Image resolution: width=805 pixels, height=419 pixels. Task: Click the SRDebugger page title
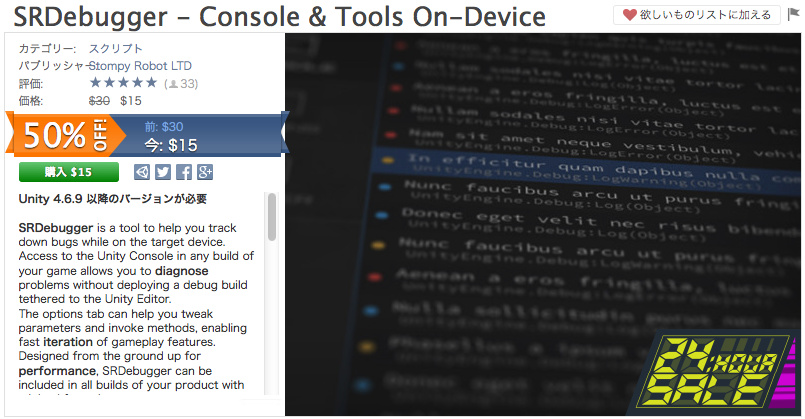(x=279, y=16)
